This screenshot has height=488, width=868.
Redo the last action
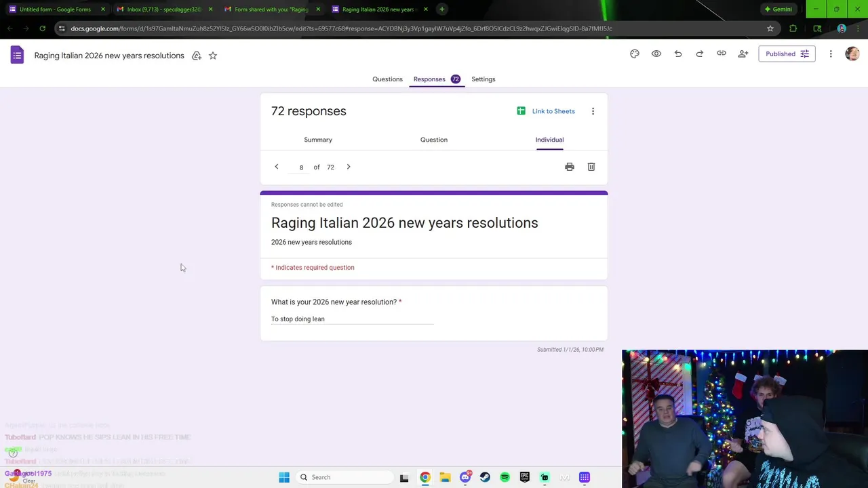point(700,54)
